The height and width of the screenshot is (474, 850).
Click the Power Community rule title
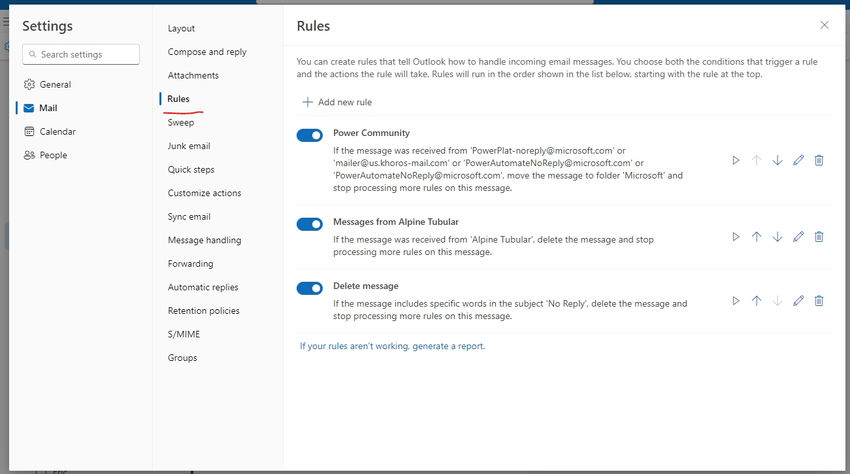point(371,133)
